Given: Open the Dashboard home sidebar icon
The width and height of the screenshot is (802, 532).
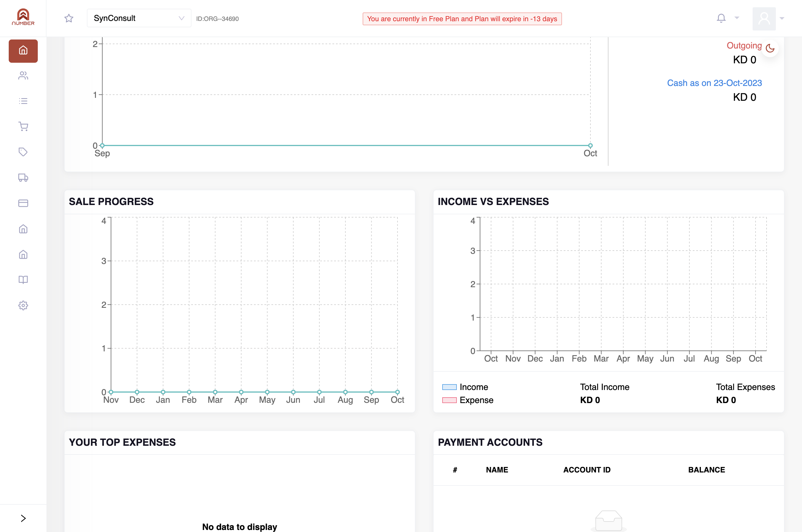Looking at the screenshot, I should [23, 51].
